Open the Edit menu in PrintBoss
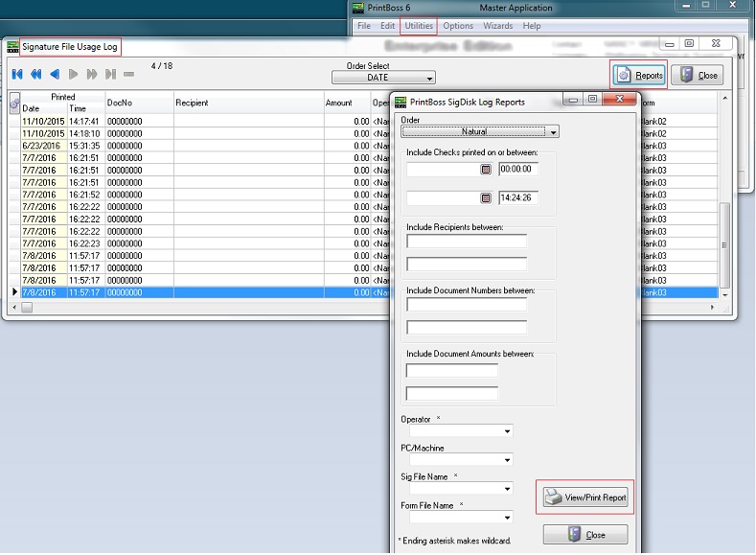Screen dimensions: 756x555 tap(387, 26)
